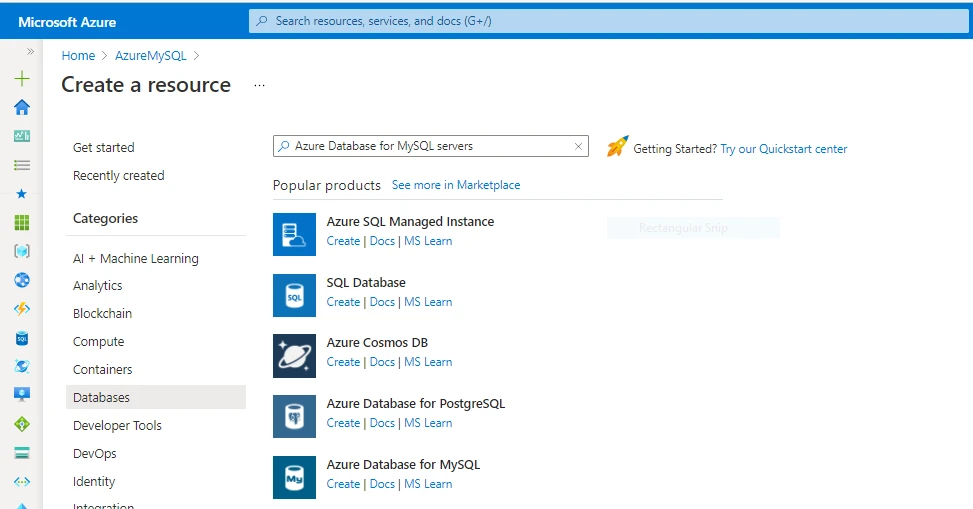Select Compute category
Viewport: 973px width, 509px height.
98,341
